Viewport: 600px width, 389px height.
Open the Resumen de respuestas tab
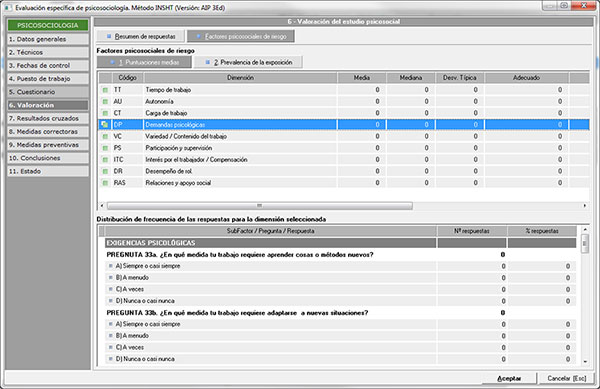coord(140,36)
